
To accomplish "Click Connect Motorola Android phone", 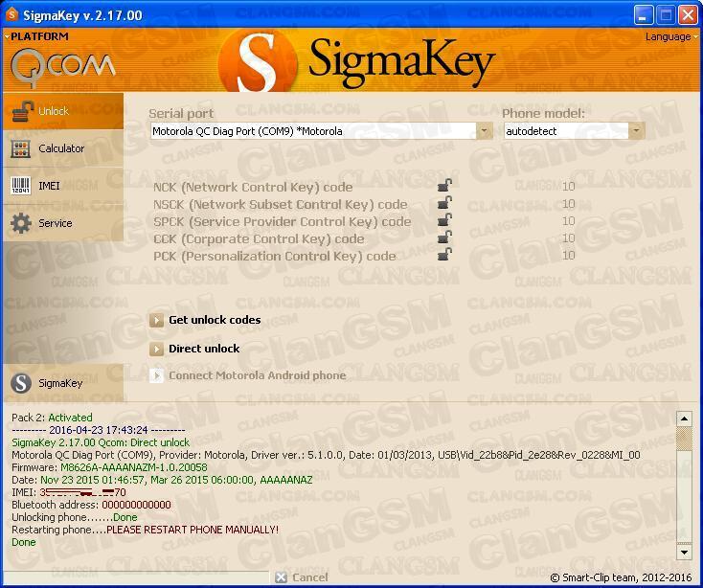I will [x=257, y=375].
